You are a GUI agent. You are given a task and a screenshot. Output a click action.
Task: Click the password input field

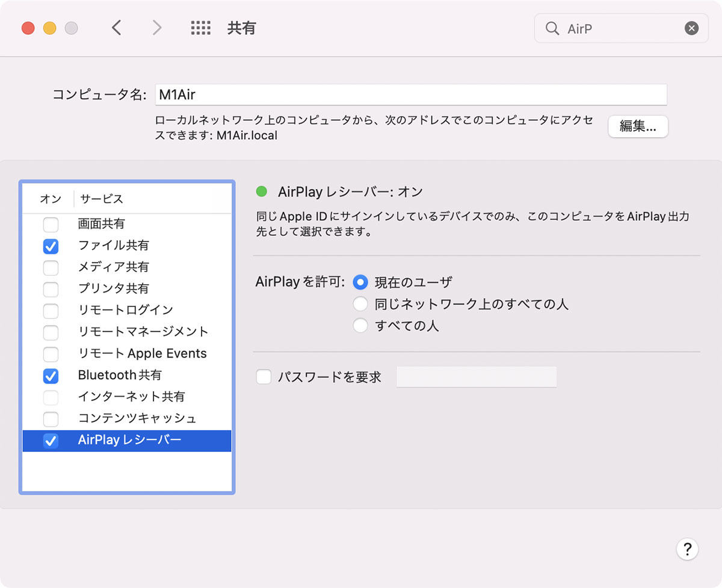(x=477, y=377)
